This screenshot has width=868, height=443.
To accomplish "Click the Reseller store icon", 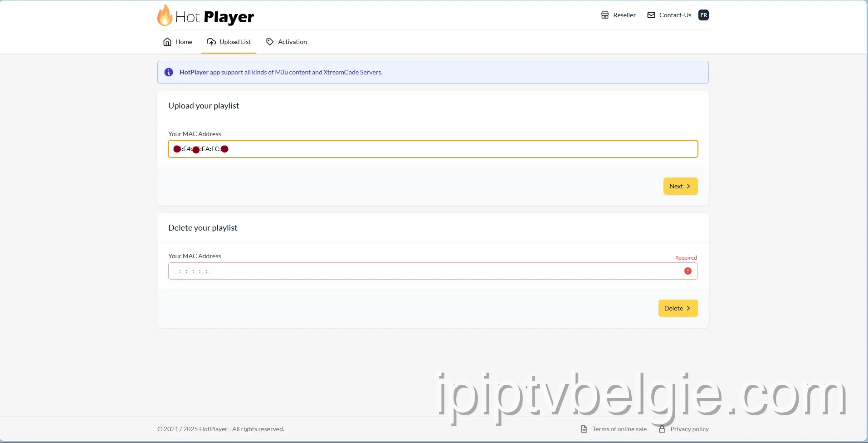I will coord(605,15).
